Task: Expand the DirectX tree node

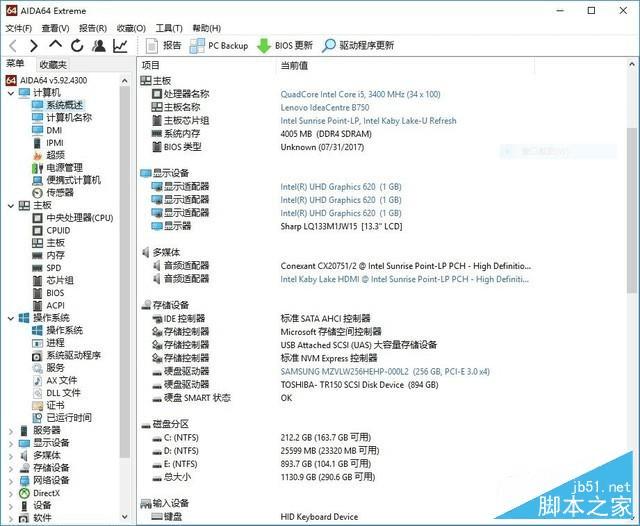Action: coord(11,494)
